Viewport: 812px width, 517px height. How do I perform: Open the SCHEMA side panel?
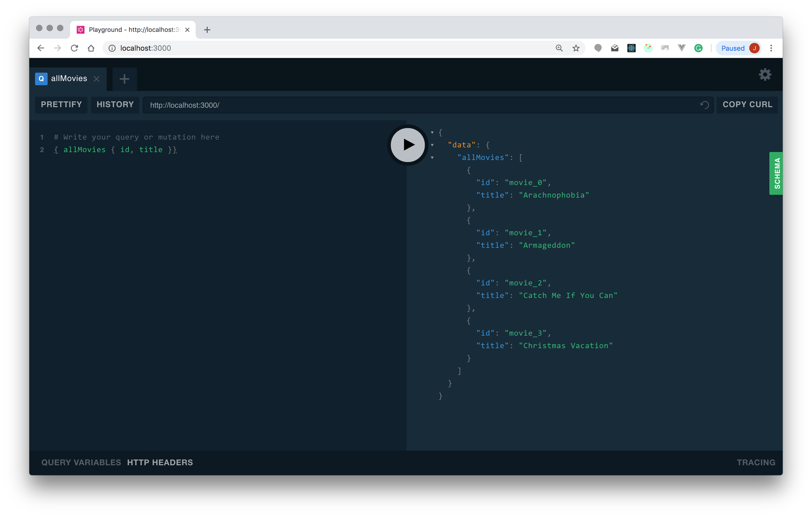(x=776, y=173)
